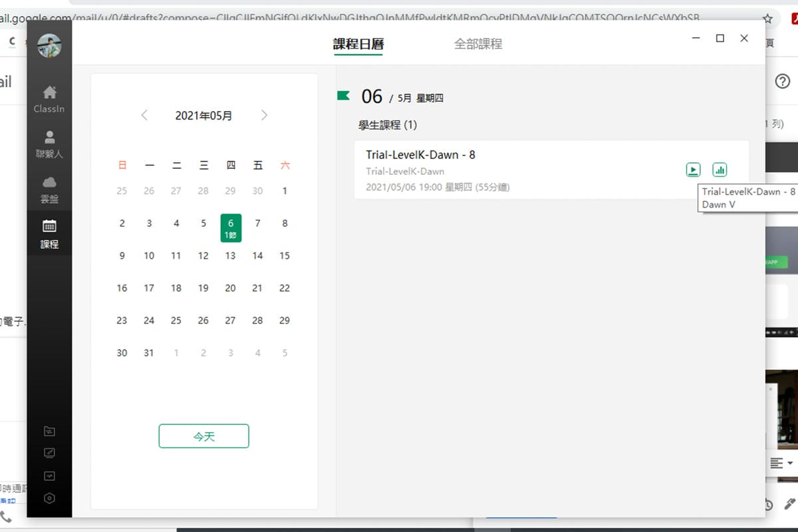
Task: Click the folder icon above the whiteboard icon
Action: coord(49,430)
